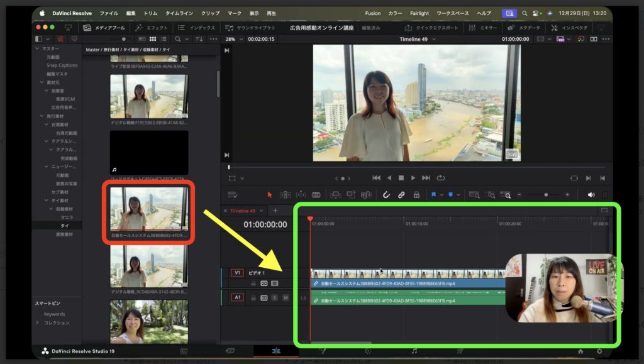Adjust the timeline zoom slider handle
Image resolution: width=644 pixels, height=364 pixels.
coord(546,195)
